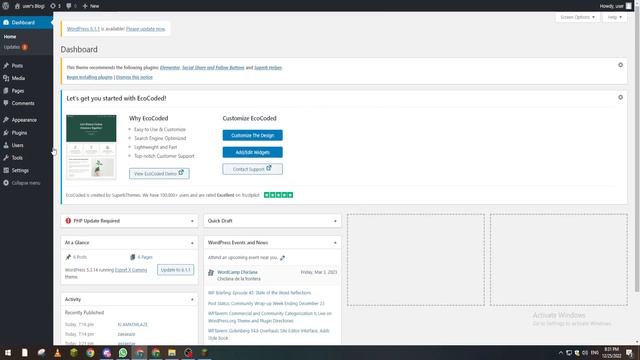
Task: Click the Elementor plugin link
Action: click(170, 68)
